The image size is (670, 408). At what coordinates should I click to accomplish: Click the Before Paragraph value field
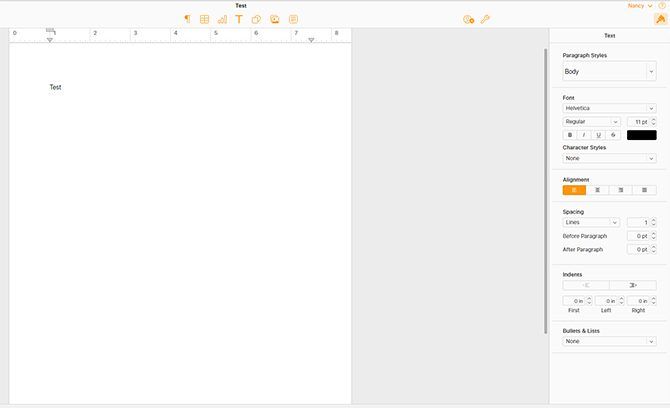point(638,236)
